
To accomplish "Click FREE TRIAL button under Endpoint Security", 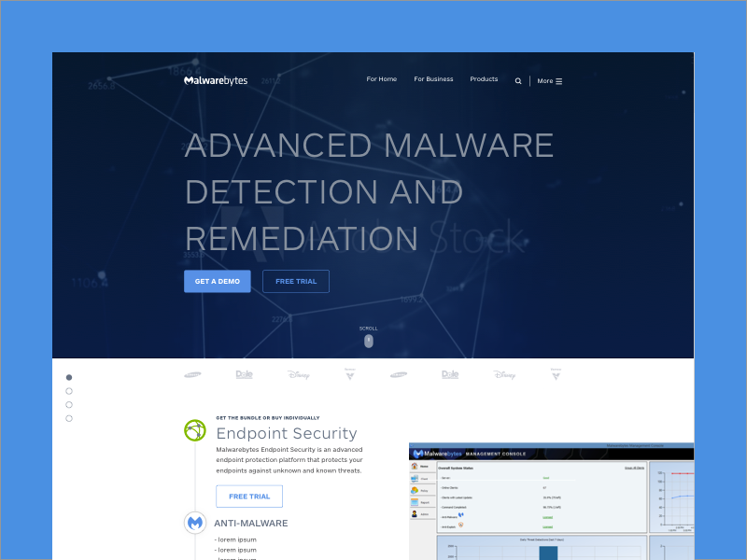I will [x=249, y=497].
